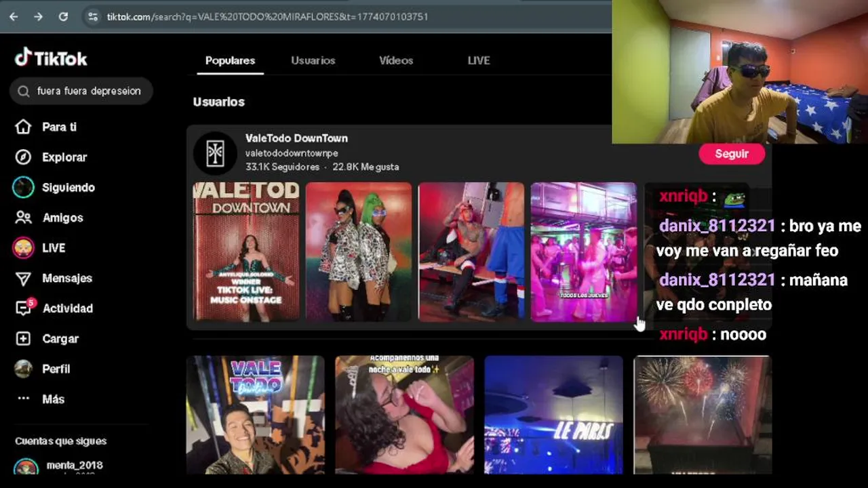
Task: Click the Mensajes paper plane icon
Action: [23, 279]
